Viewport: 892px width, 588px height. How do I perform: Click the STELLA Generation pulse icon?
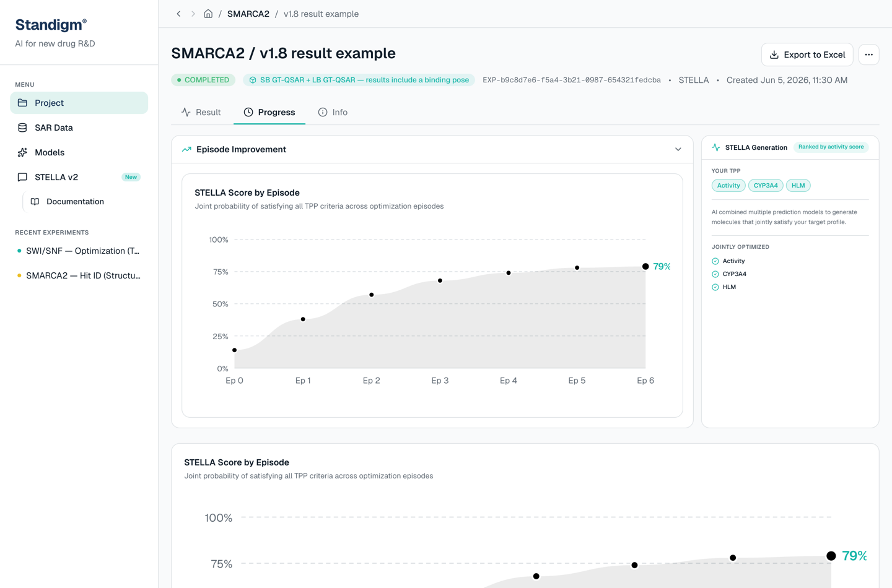[x=716, y=147]
